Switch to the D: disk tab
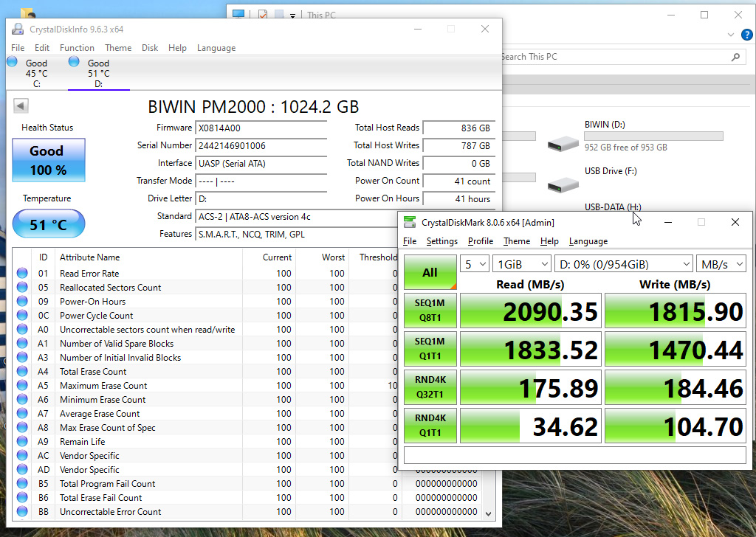Image resolution: width=756 pixels, height=537 pixels. [98, 74]
